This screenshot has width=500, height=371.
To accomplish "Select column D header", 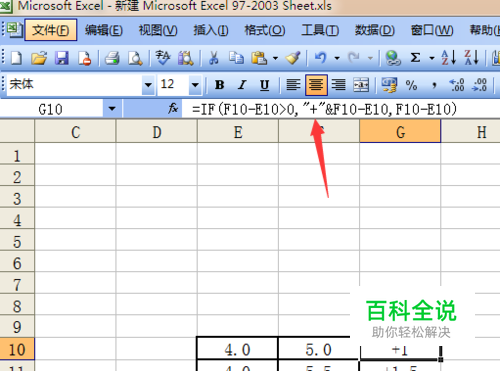I will [x=157, y=131].
